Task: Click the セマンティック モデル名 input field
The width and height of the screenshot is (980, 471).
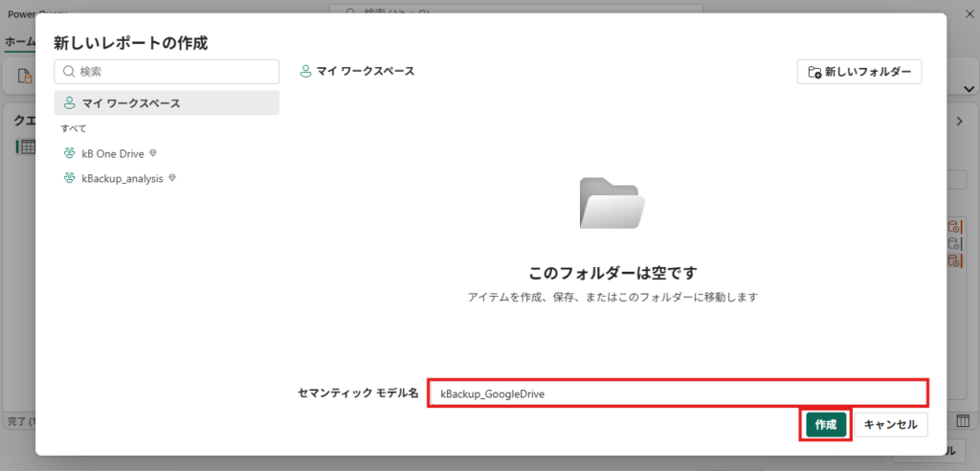Action: pyautogui.click(x=677, y=392)
